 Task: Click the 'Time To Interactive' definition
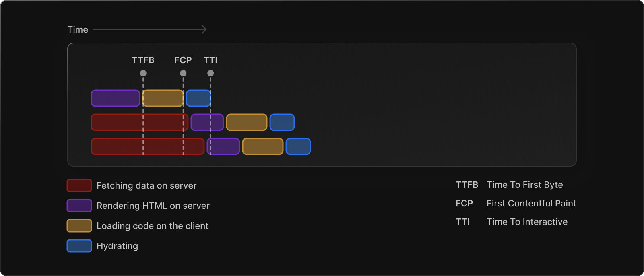click(527, 222)
